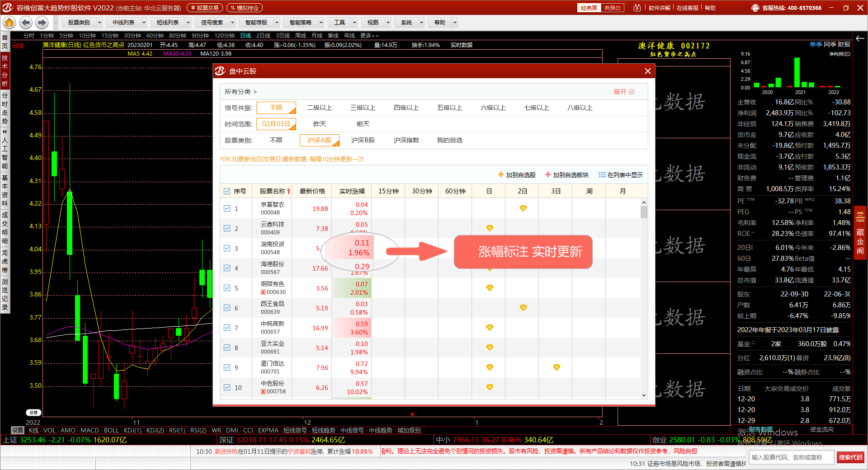Switch to 典雅白 color theme

click(613, 8)
